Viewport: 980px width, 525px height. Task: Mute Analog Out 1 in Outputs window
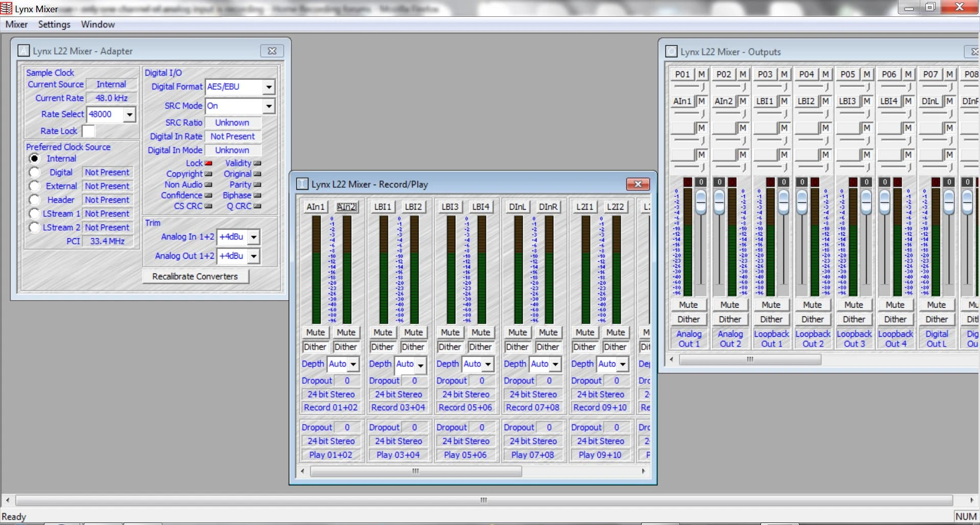coord(688,305)
